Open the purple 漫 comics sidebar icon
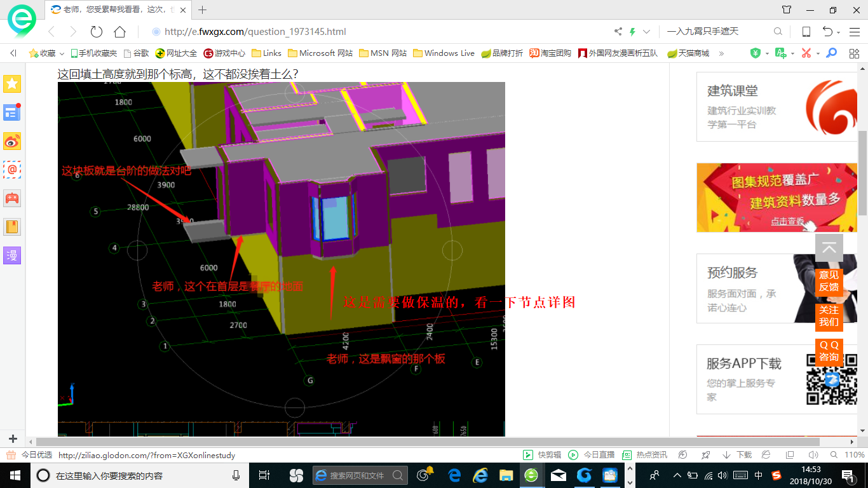 click(12, 255)
